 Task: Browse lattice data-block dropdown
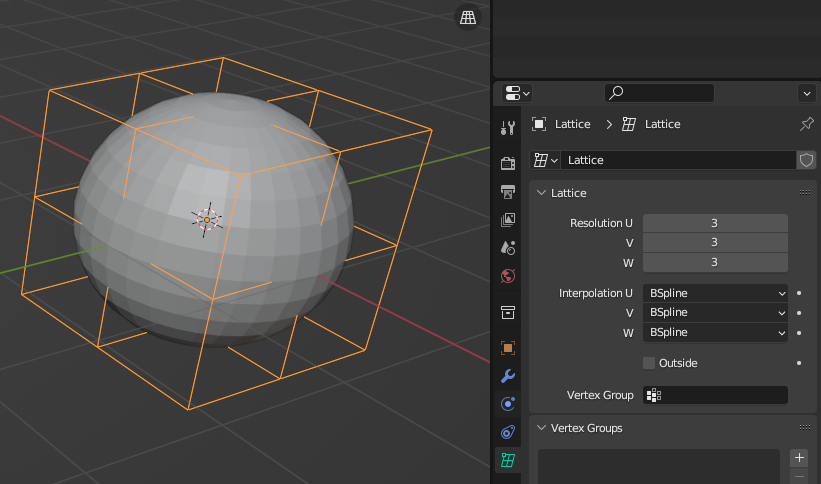tap(545, 160)
